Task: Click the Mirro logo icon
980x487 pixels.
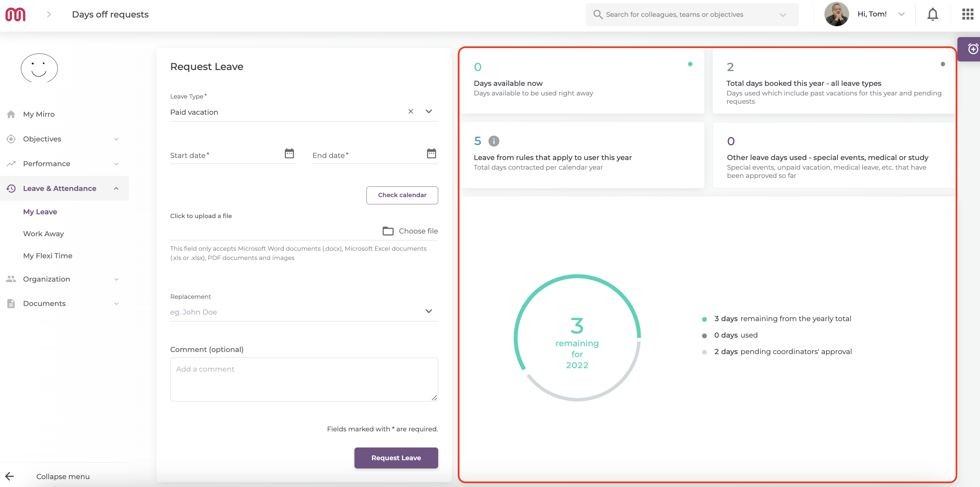Action: pyautogui.click(x=15, y=14)
